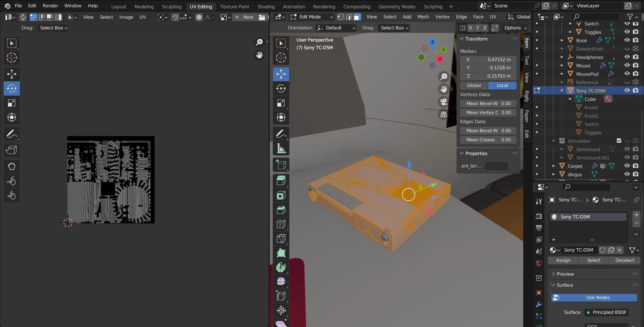Select the Sony TC-D5M material slot
Screen dimensions: 644x327
point(588,217)
